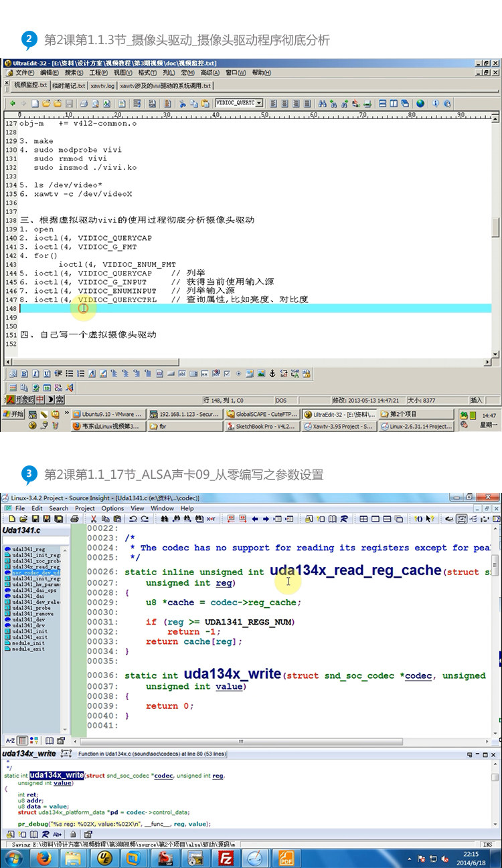Click the binoculars search icon in UltraEdit toolbar
The width and height of the screenshot is (502, 868).
coord(323,104)
